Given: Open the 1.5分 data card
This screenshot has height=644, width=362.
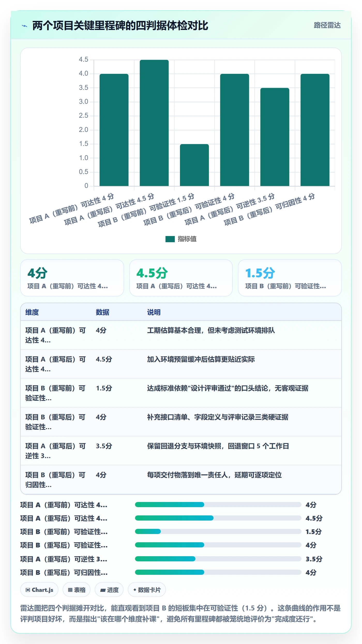Looking at the screenshot, I should point(290,278).
